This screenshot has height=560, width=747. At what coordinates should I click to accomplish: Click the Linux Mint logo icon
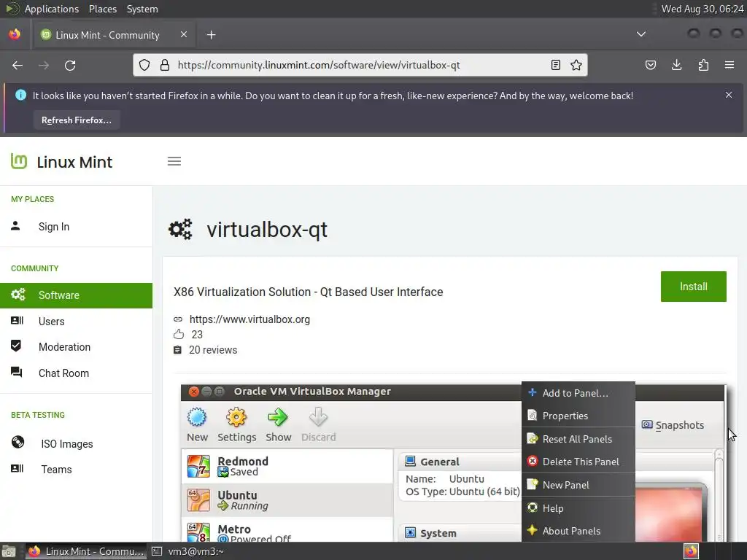19,161
